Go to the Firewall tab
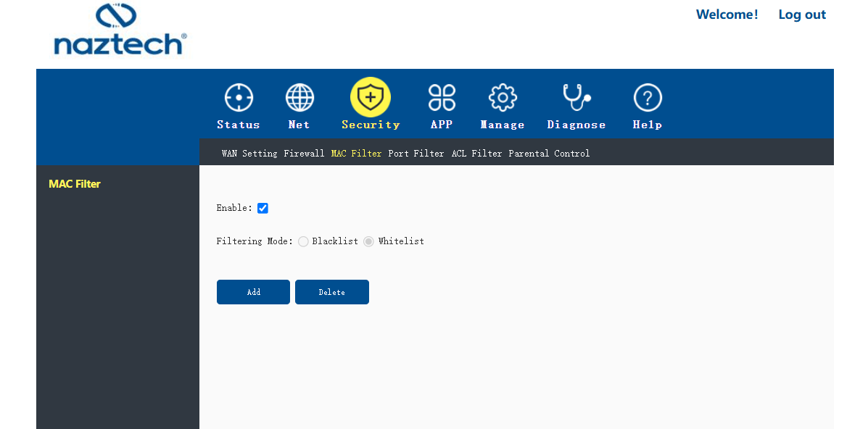Screen dimensions: 868x429 click(x=304, y=154)
